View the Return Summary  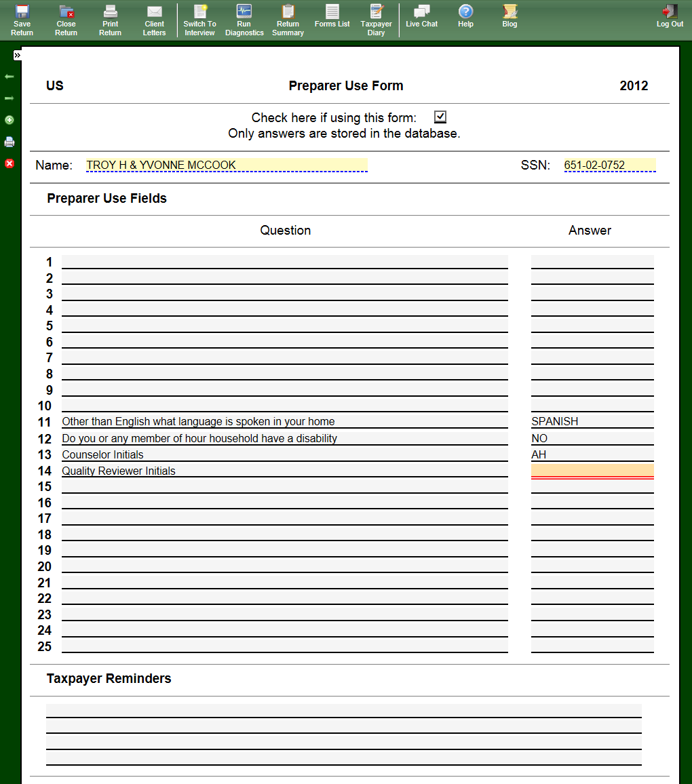[288, 20]
